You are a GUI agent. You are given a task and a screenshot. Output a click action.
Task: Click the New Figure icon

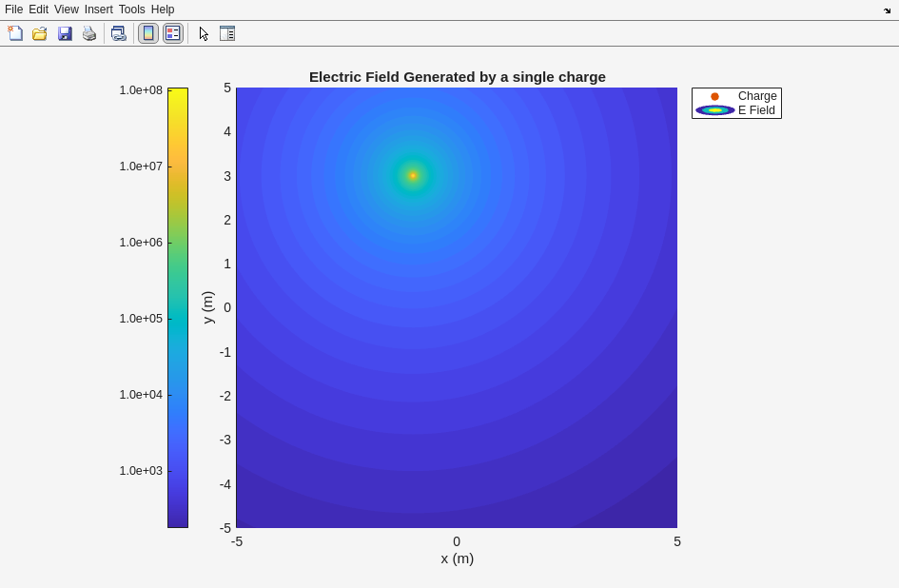pos(15,33)
